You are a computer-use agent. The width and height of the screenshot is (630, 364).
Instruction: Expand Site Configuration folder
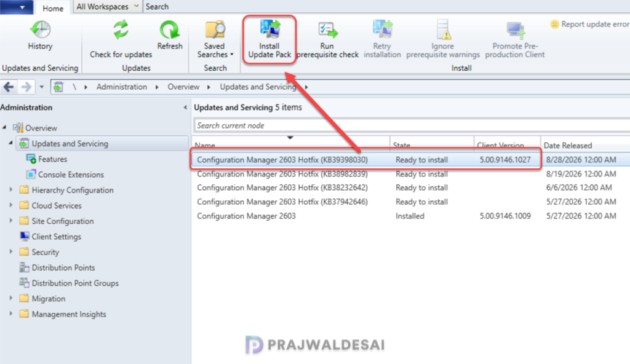(11, 221)
